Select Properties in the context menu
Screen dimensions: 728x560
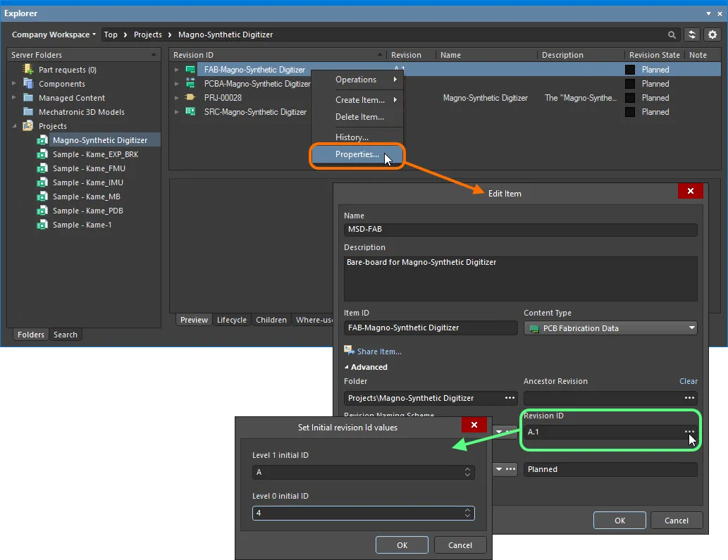[357, 154]
